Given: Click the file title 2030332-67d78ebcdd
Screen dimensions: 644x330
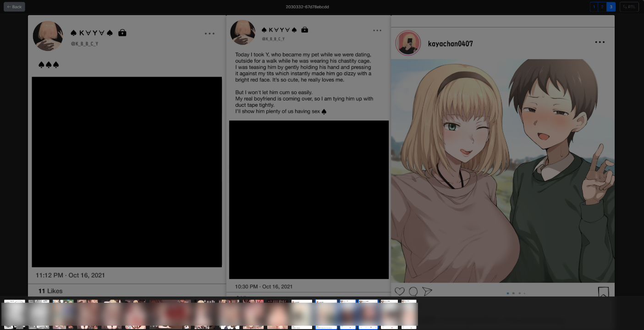Looking at the screenshot, I should 307,7.
